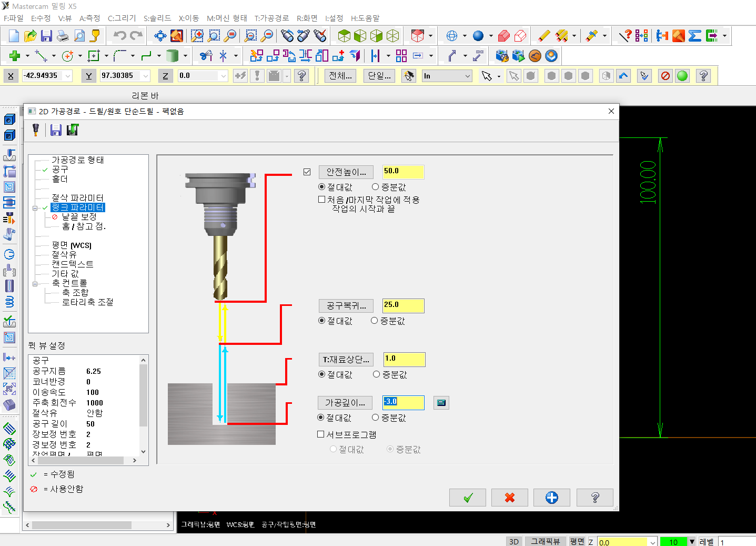This screenshot has width=756, height=546.
Task: Click the 공구복귀... button
Action: pyautogui.click(x=346, y=306)
